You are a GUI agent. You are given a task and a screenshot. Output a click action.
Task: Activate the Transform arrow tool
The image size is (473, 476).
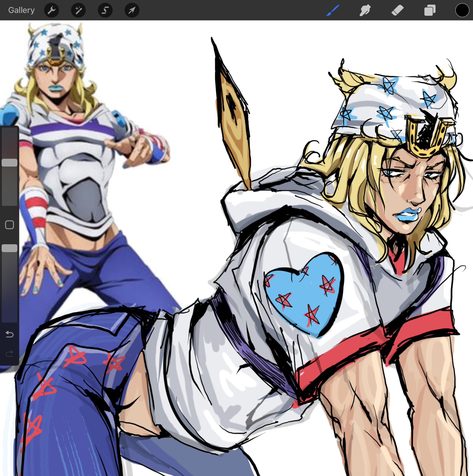(x=132, y=10)
